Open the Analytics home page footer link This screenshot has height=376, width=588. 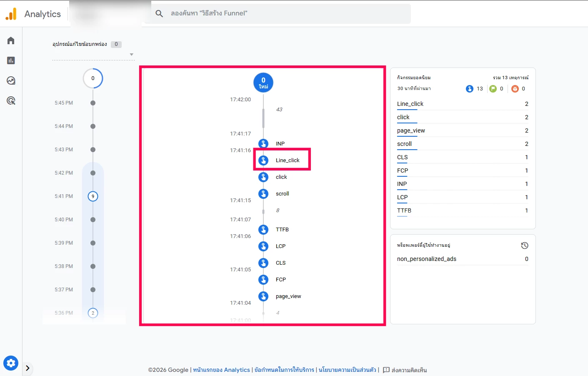tap(221, 370)
